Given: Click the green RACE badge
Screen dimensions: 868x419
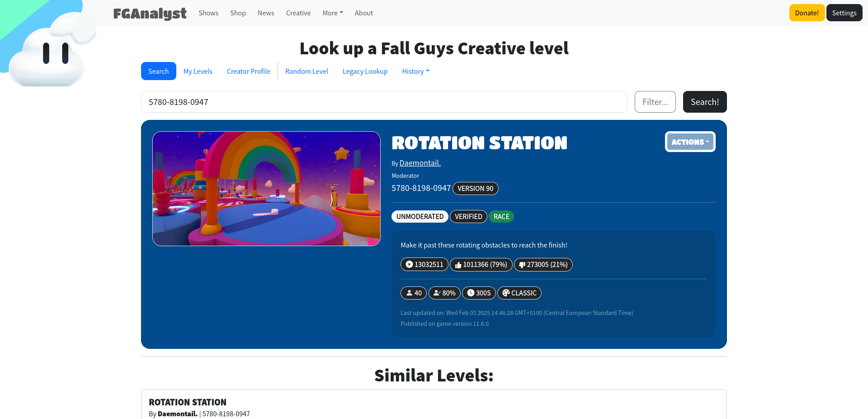Looking at the screenshot, I should coord(501,216).
